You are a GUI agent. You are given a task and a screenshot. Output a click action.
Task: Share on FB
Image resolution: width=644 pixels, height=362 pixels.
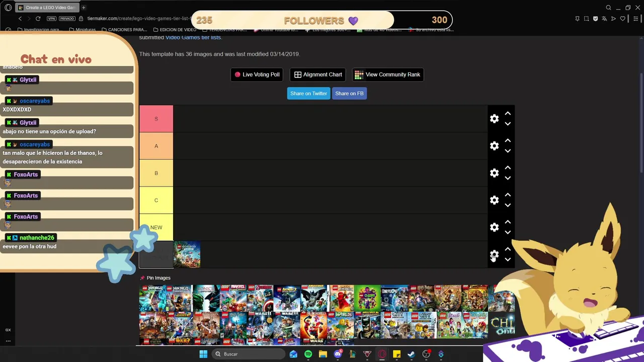tap(349, 94)
